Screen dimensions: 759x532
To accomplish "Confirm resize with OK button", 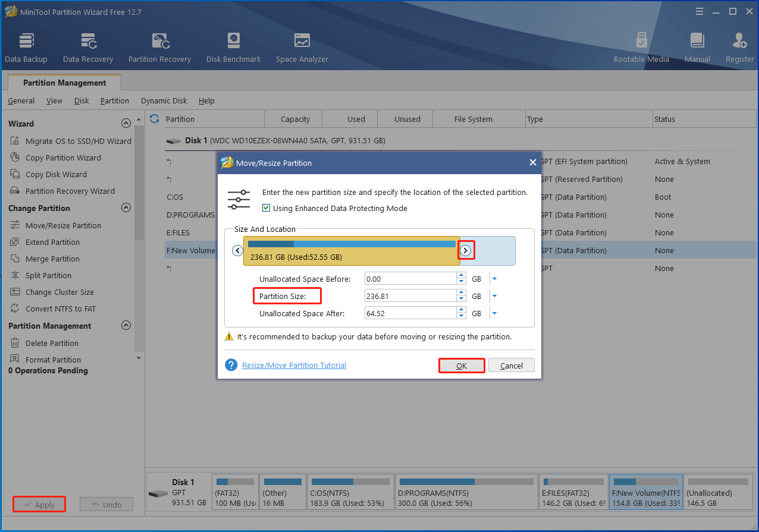I will pos(462,365).
